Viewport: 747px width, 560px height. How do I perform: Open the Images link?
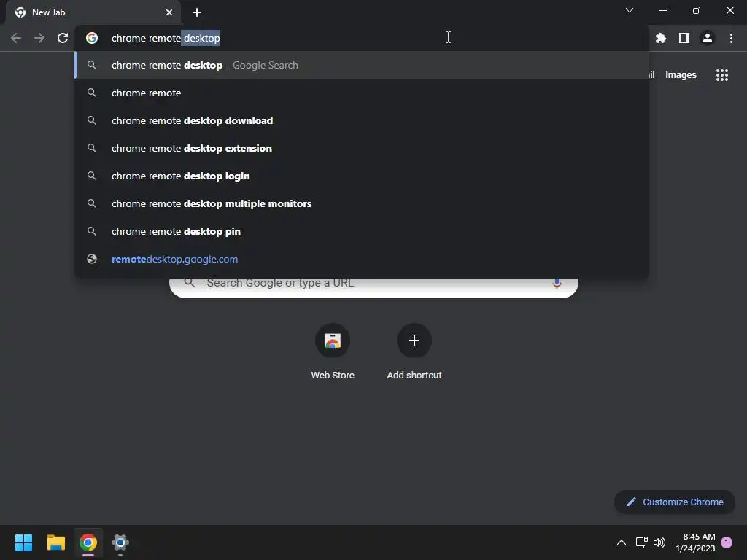(681, 75)
